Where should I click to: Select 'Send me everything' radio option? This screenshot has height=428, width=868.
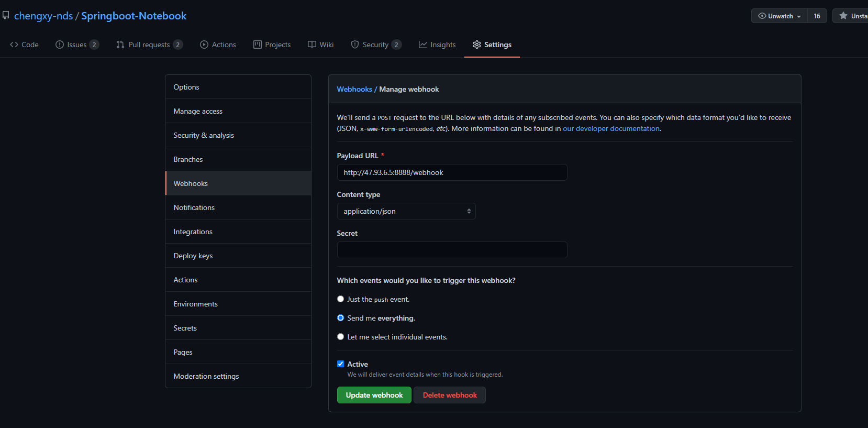[341, 318]
